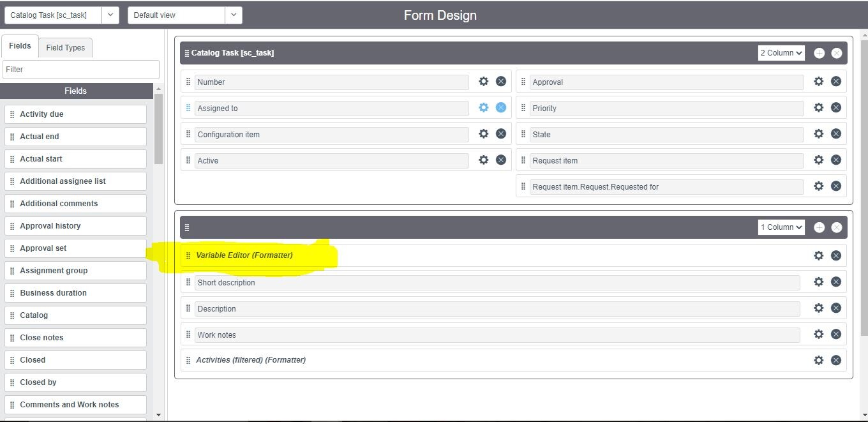Select the Closed field item
This screenshot has height=422, width=868.
[76, 360]
